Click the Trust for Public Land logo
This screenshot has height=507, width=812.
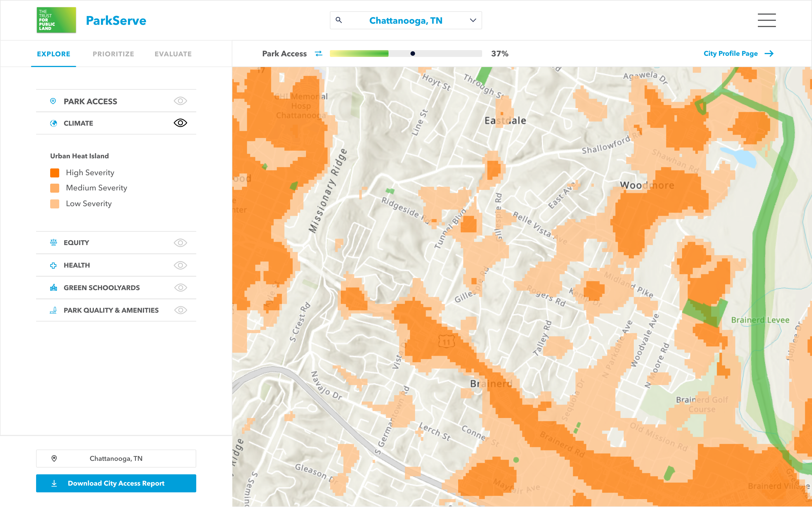(56, 20)
